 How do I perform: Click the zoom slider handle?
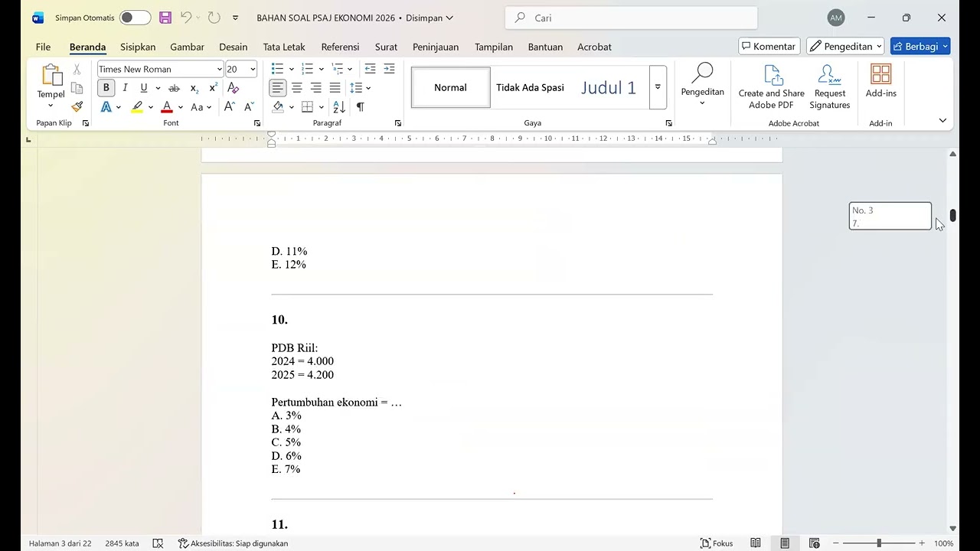coord(879,543)
